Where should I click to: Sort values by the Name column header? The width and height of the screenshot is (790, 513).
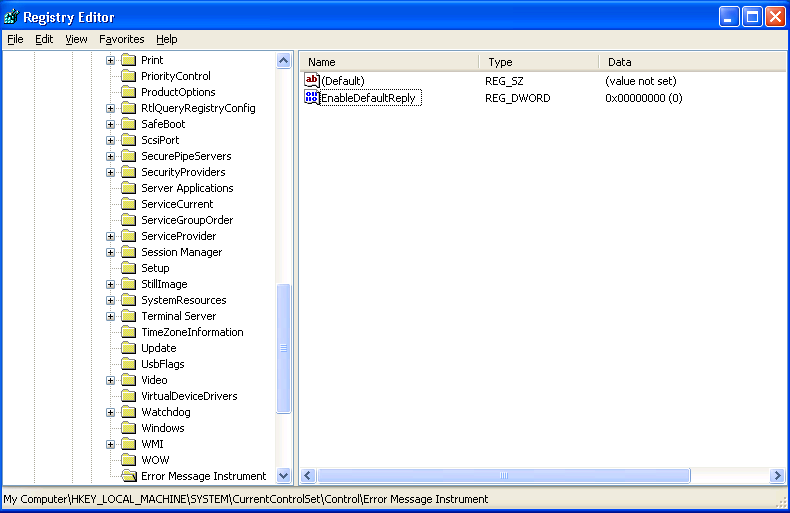click(x=389, y=62)
